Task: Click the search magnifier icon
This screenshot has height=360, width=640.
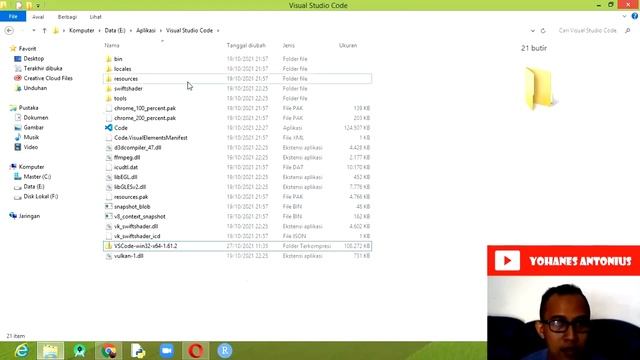Action: tap(627, 31)
